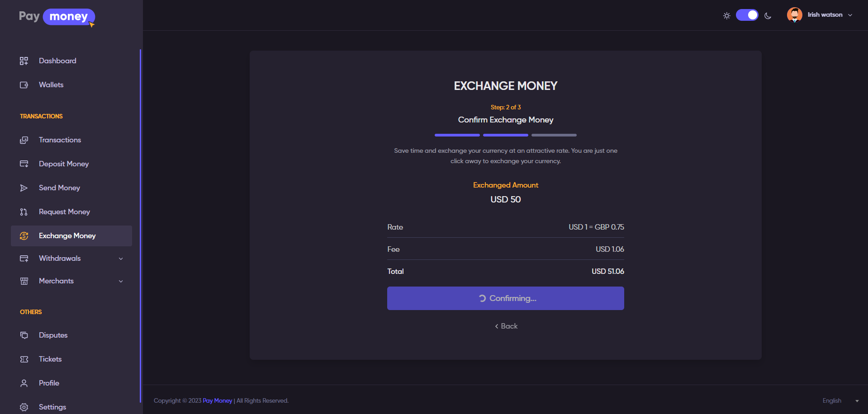Click the Deposit Money card icon
868x414 pixels.
24,164
